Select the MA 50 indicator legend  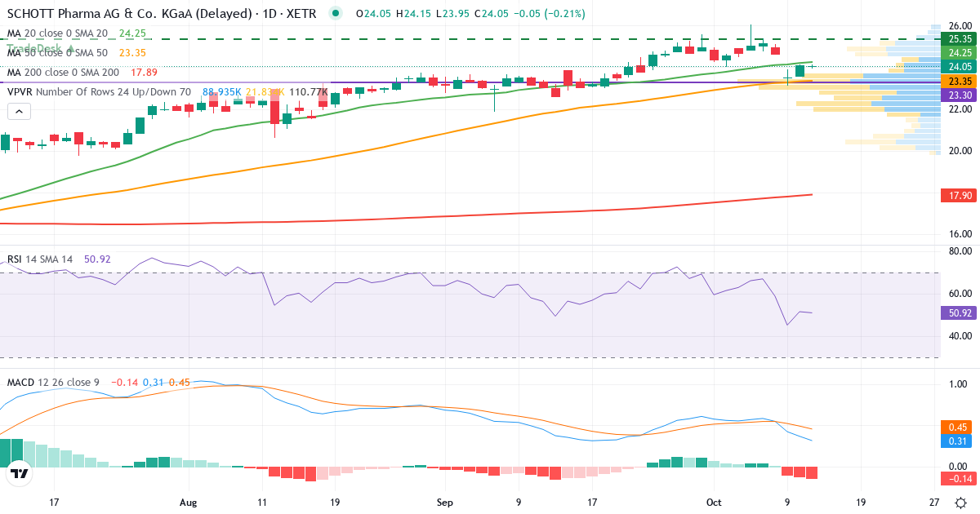click(57, 53)
